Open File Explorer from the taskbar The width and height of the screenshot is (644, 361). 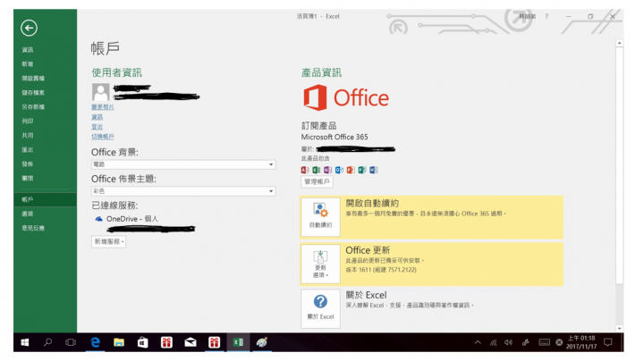tap(119, 342)
